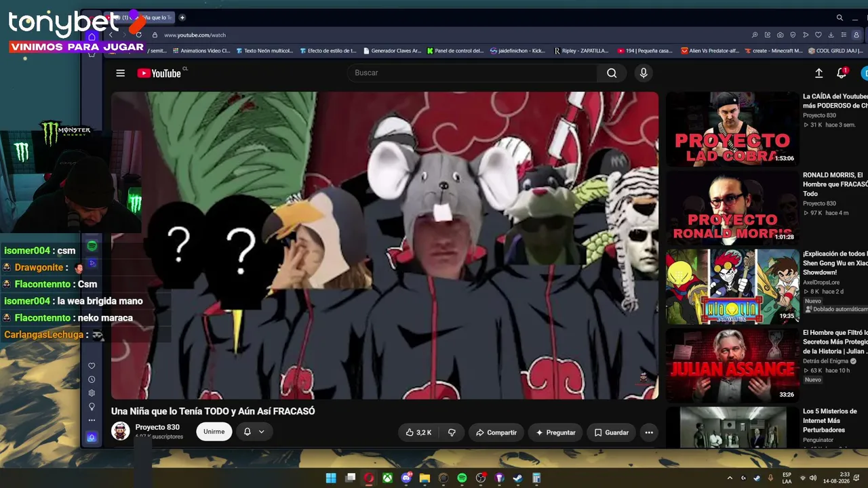The image size is (868, 488).
Task: Open a new browser tab with plus
Action: pyautogui.click(x=182, y=18)
